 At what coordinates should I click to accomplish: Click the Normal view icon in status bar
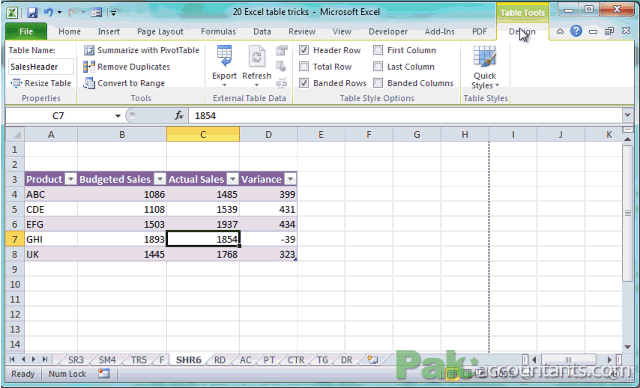(x=452, y=373)
